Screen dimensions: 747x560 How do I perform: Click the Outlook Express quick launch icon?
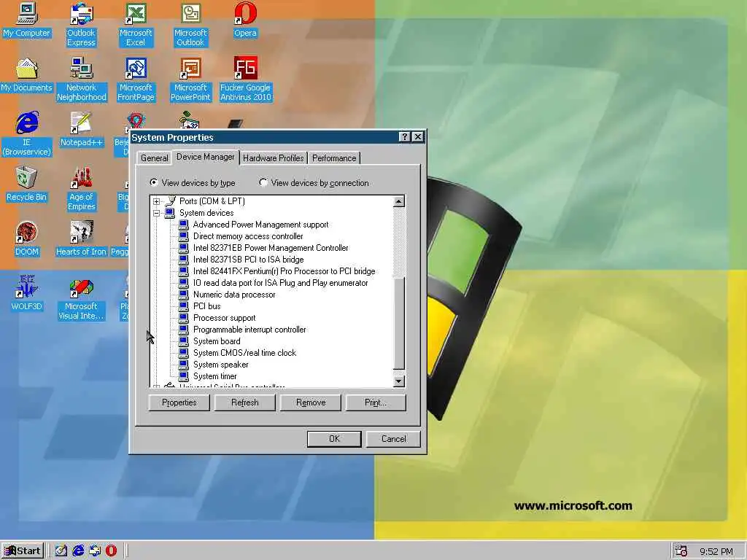coord(94,551)
